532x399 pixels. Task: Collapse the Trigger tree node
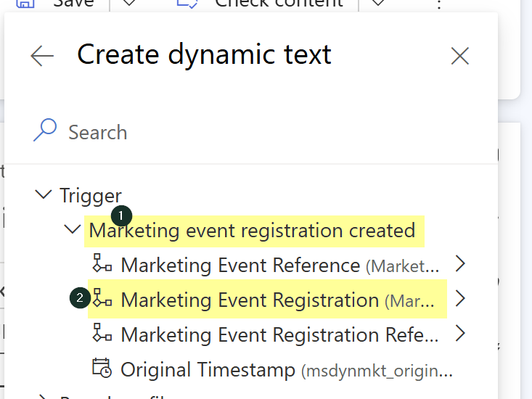coord(44,194)
